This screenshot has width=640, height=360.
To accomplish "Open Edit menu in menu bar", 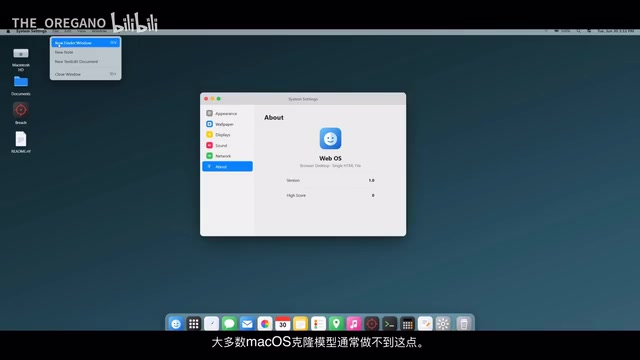I will coord(68,31).
